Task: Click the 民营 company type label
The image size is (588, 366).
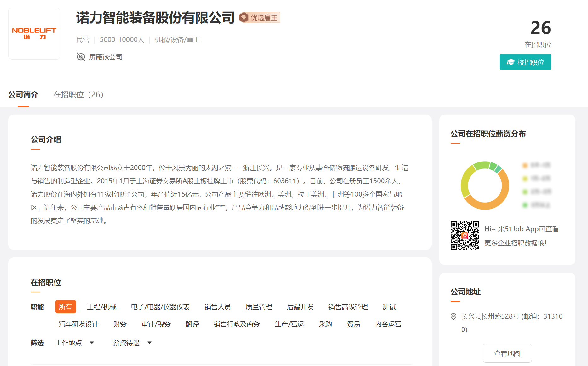Action: coord(83,40)
